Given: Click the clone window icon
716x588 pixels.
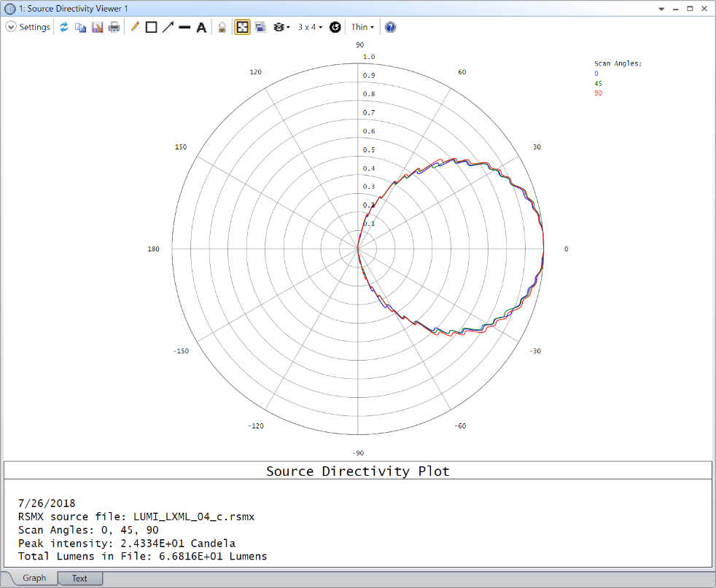Looking at the screenshot, I should pyautogui.click(x=261, y=27).
